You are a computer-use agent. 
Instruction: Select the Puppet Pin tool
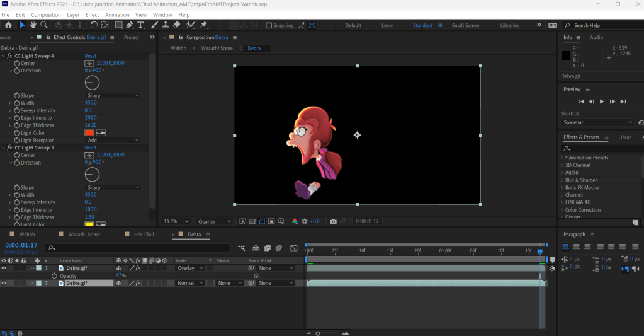click(204, 25)
